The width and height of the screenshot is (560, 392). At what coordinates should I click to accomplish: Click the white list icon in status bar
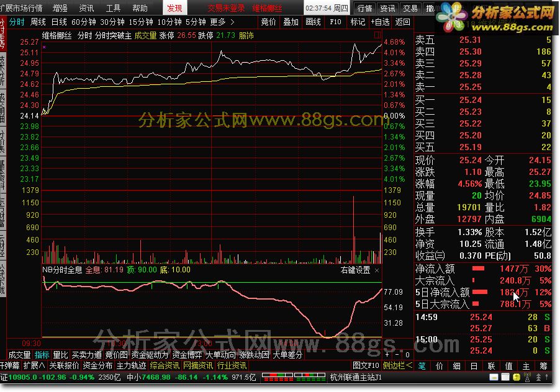[505, 377]
